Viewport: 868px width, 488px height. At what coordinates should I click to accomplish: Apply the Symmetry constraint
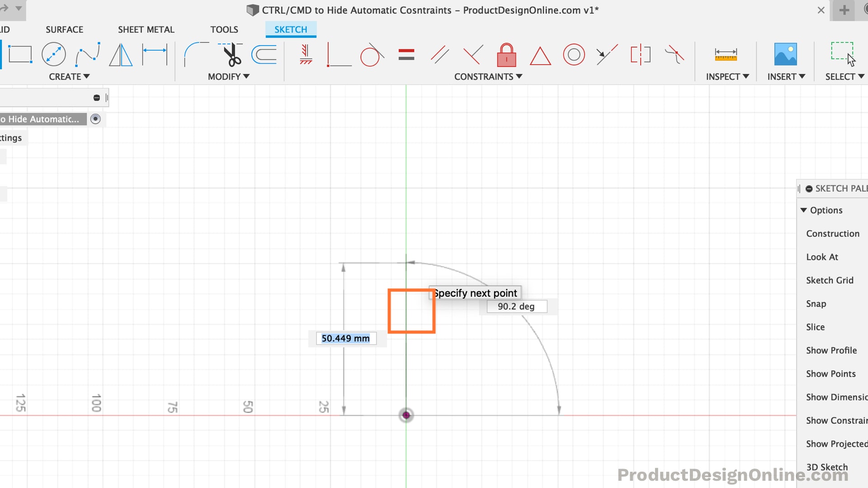641,55
